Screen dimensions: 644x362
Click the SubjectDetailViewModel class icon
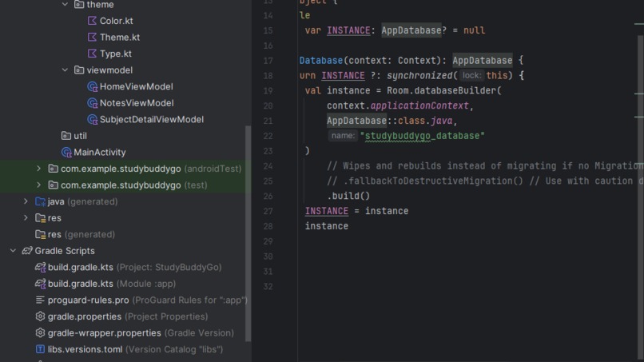click(92, 119)
